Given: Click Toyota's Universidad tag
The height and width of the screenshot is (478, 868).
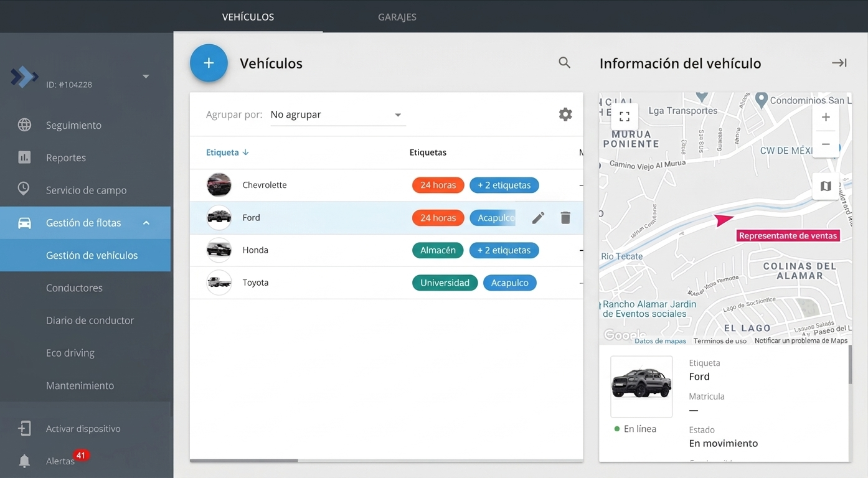Looking at the screenshot, I should [445, 283].
